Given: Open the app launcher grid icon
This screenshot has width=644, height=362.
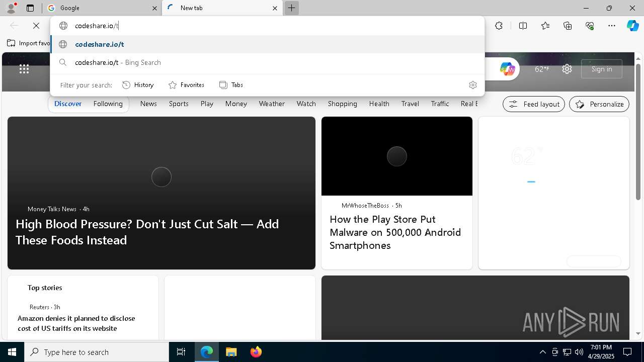Looking at the screenshot, I should (24, 69).
